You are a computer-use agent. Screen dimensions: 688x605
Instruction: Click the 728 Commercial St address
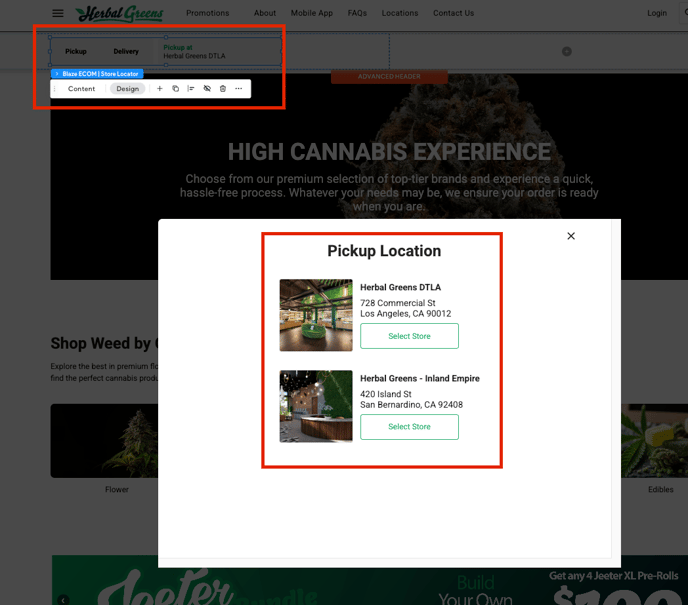coord(398,303)
